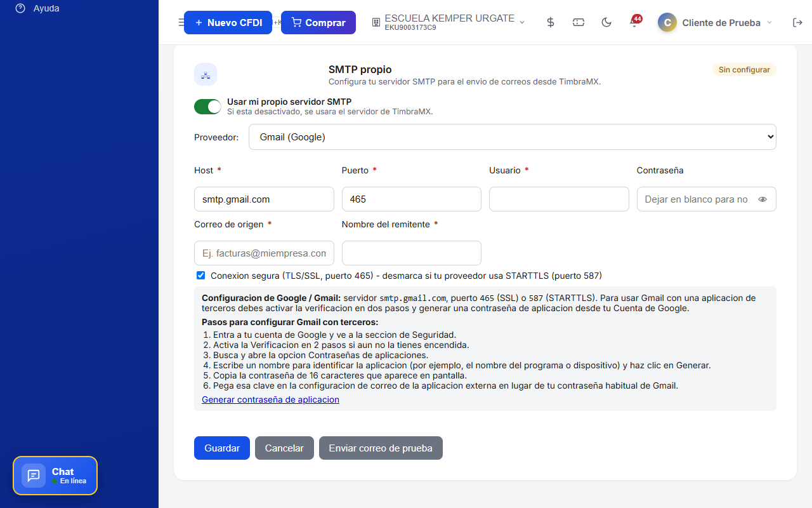The height and width of the screenshot is (508, 812).
Task: Open the ticket icon in the top bar
Action: click(x=579, y=22)
